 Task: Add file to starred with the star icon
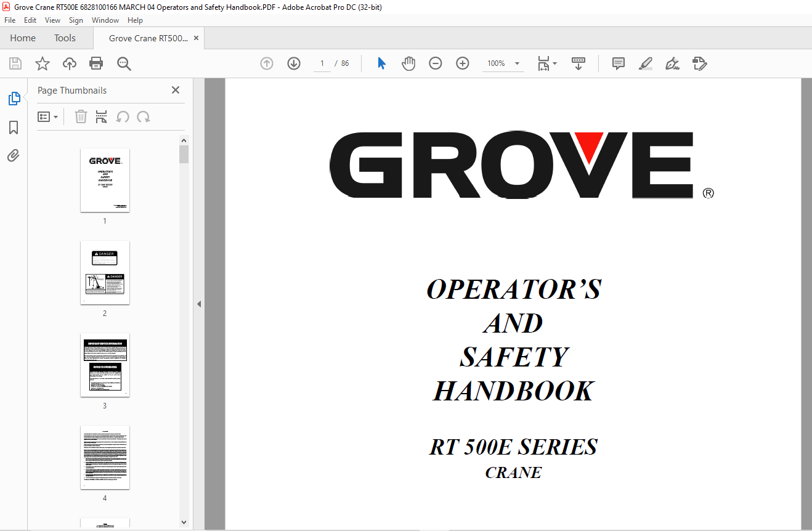pyautogui.click(x=43, y=63)
